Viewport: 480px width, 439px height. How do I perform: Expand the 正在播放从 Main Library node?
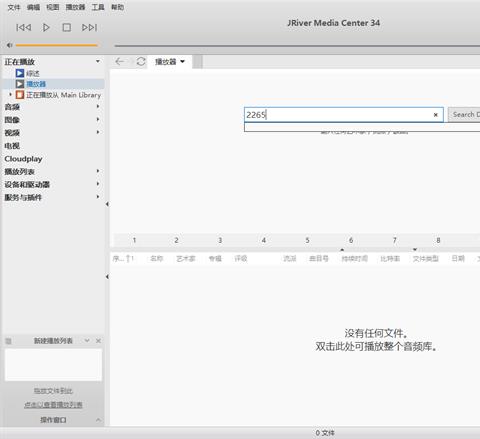pos(10,95)
